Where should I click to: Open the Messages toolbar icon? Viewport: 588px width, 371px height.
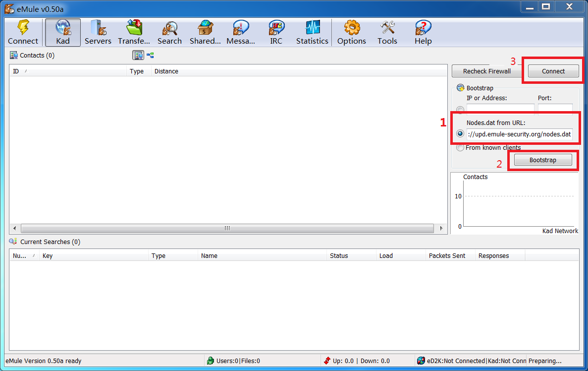pos(241,33)
